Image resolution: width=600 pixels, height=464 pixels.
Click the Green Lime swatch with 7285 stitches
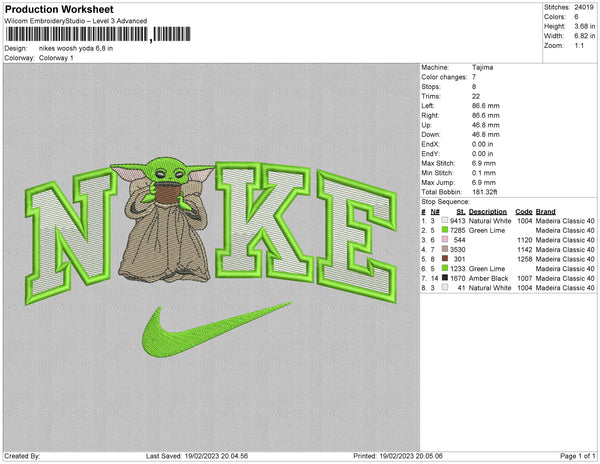pos(445,230)
